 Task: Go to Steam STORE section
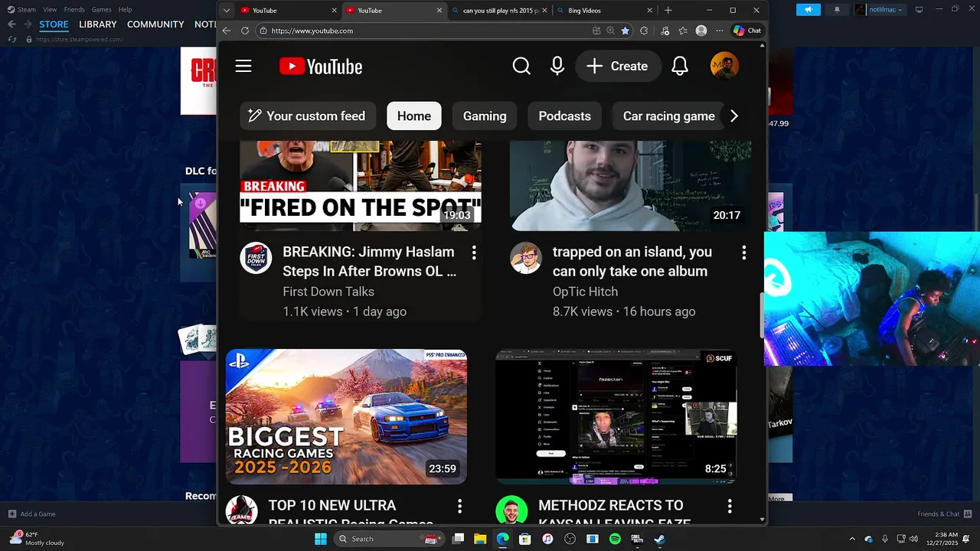point(54,24)
